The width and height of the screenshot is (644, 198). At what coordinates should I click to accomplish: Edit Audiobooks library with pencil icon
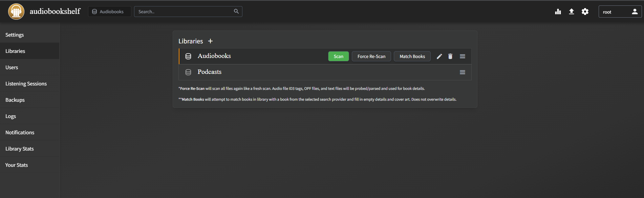click(439, 57)
